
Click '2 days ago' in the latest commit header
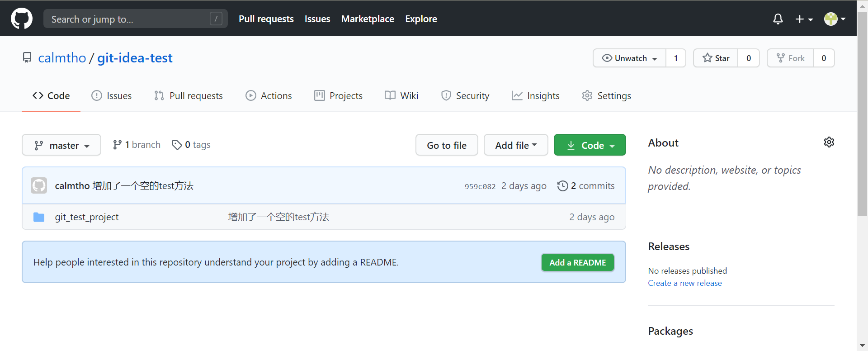tap(524, 186)
